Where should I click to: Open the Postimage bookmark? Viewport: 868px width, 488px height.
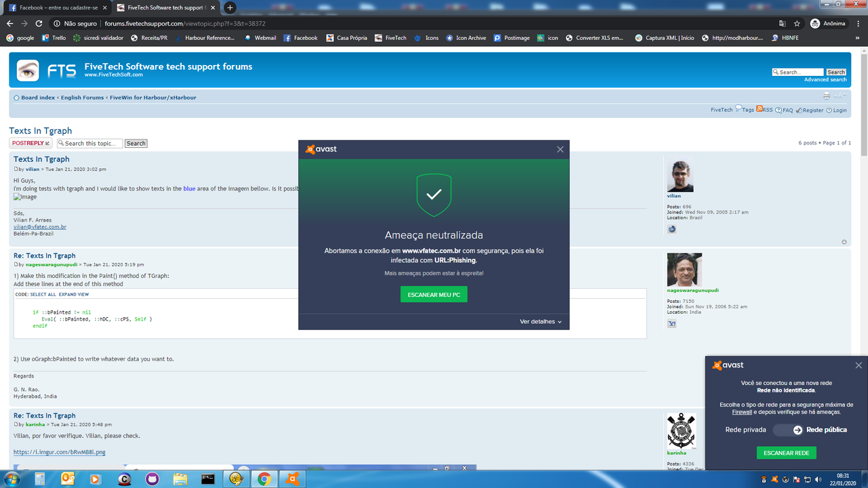[x=512, y=38]
